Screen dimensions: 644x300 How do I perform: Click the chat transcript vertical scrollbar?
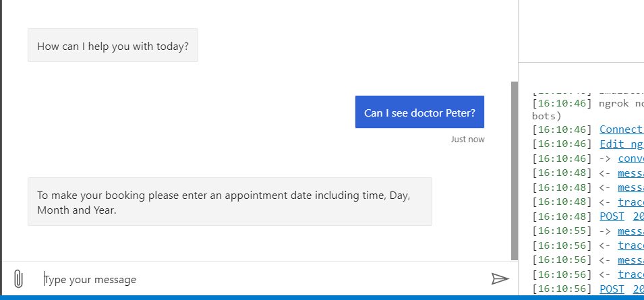(515, 169)
